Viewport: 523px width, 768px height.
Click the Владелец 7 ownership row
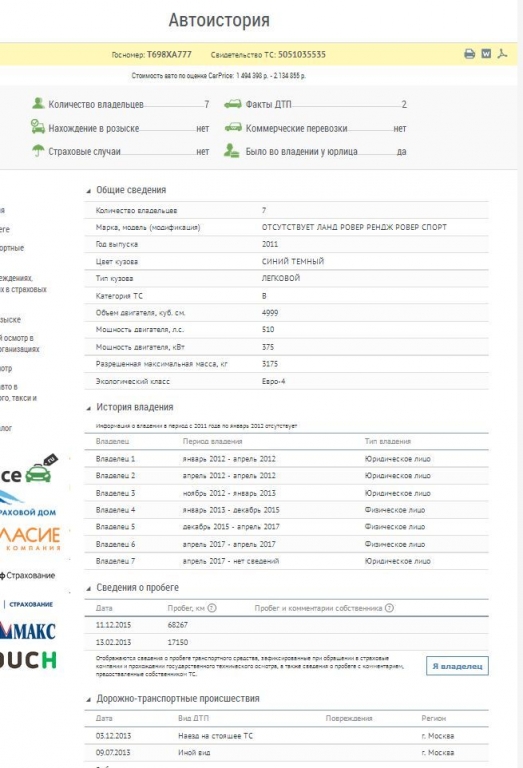(x=286, y=561)
